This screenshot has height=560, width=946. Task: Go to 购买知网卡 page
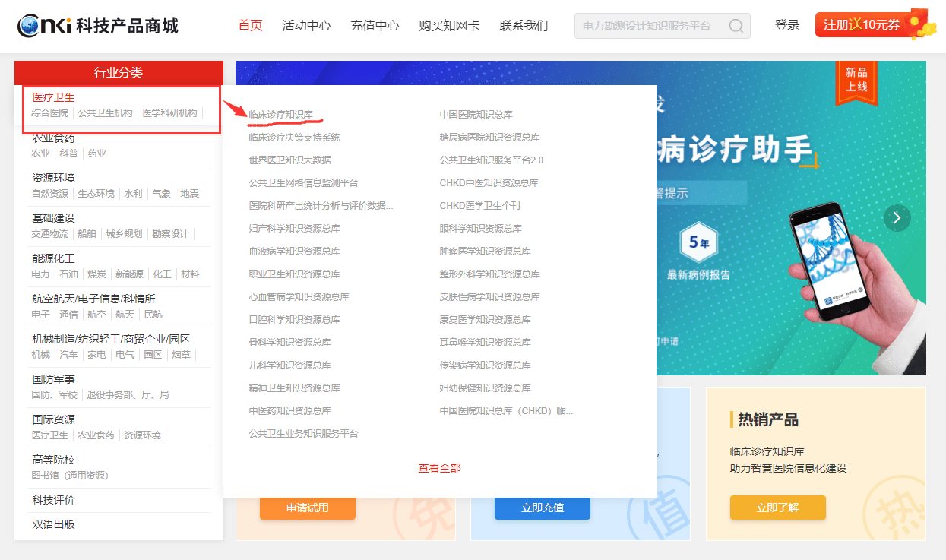(449, 25)
